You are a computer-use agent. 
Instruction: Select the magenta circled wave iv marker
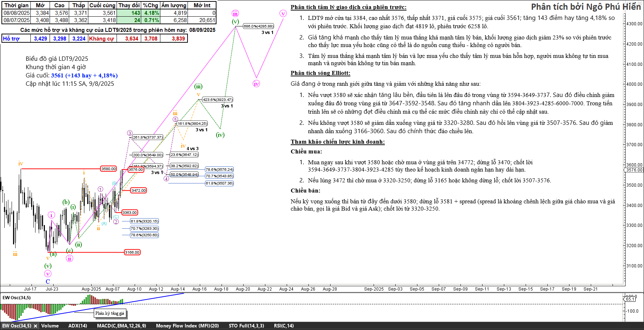(x=256, y=84)
